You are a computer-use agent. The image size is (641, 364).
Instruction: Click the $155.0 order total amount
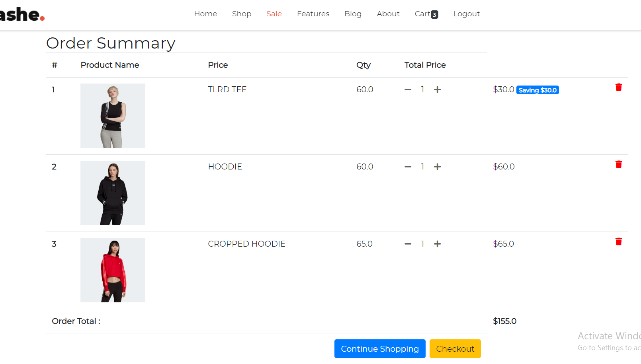pyautogui.click(x=504, y=321)
